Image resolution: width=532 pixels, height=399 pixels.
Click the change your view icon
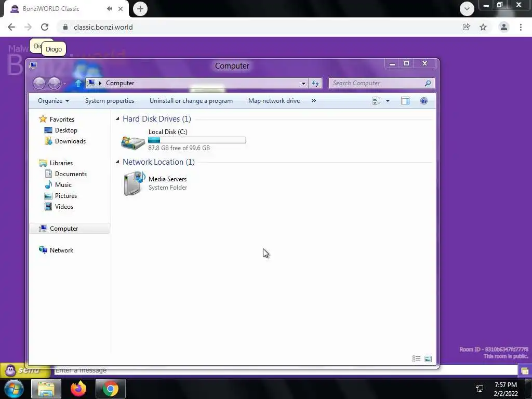(x=377, y=101)
